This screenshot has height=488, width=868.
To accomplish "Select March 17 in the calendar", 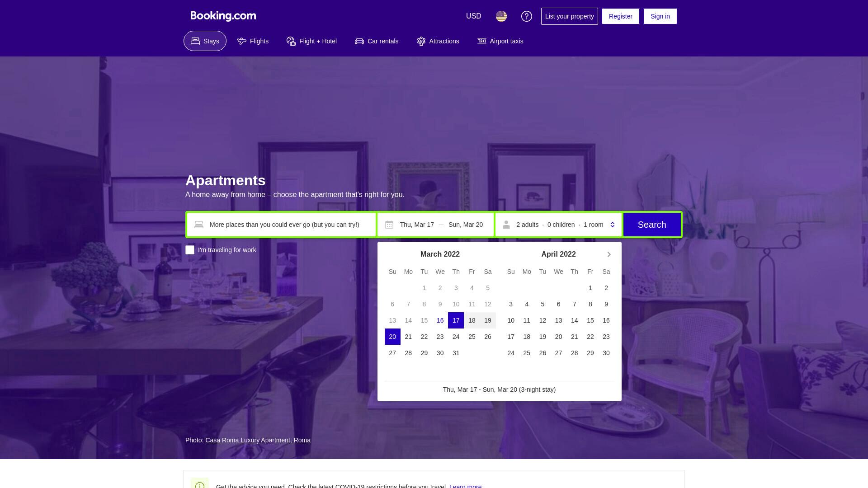I will [456, 320].
